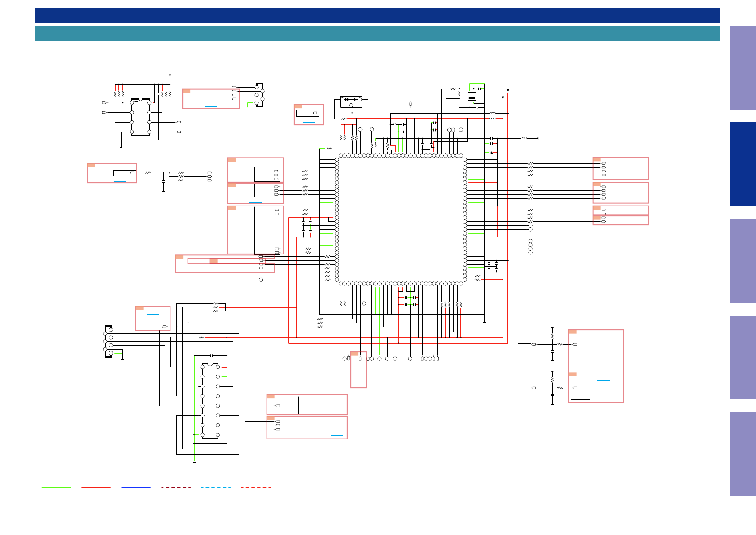
Task: Select the cyan dashed legend line
Action: (216, 487)
